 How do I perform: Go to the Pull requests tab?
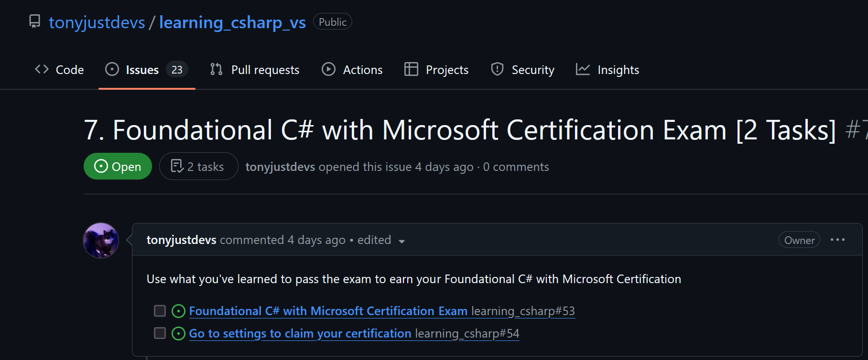[254, 70]
